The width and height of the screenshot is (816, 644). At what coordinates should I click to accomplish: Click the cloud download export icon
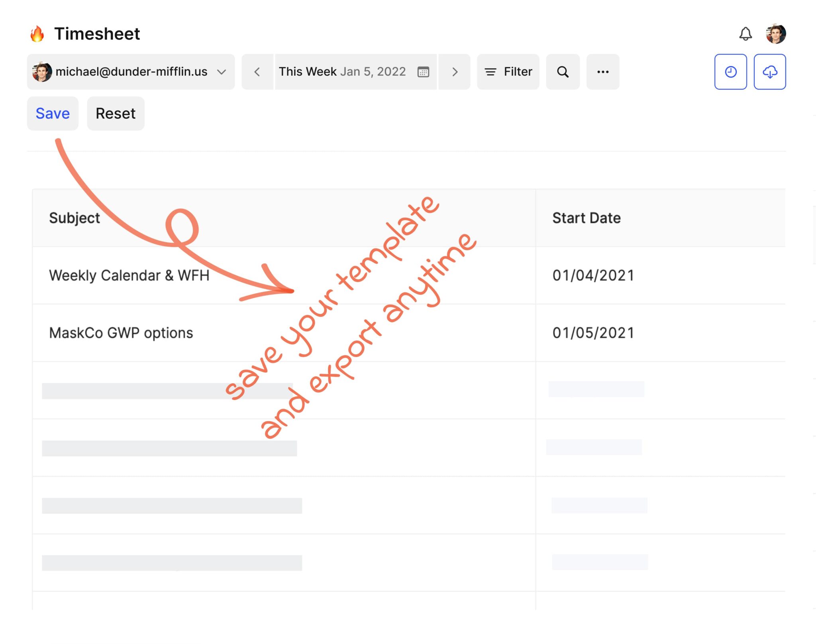coord(769,72)
